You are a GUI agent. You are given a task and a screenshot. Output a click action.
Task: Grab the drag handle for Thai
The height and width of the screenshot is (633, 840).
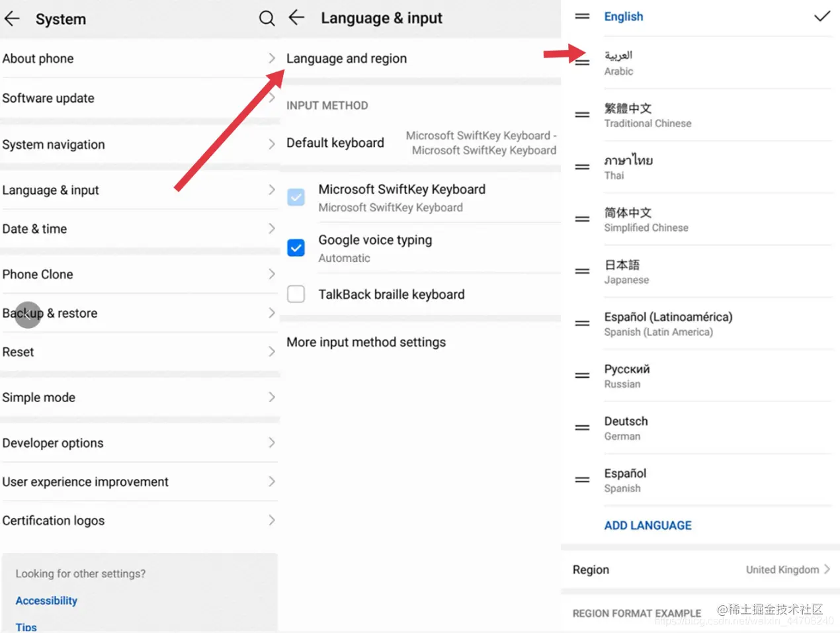pyautogui.click(x=582, y=167)
